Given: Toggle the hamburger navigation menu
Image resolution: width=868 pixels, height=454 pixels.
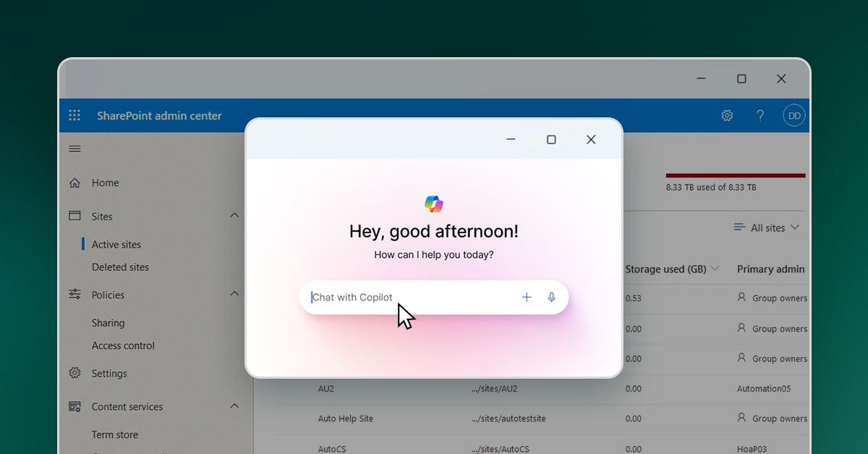Looking at the screenshot, I should tap(75, 148).
